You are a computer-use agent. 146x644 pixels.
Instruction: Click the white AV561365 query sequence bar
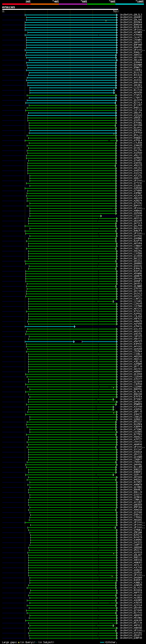point(60,10)
